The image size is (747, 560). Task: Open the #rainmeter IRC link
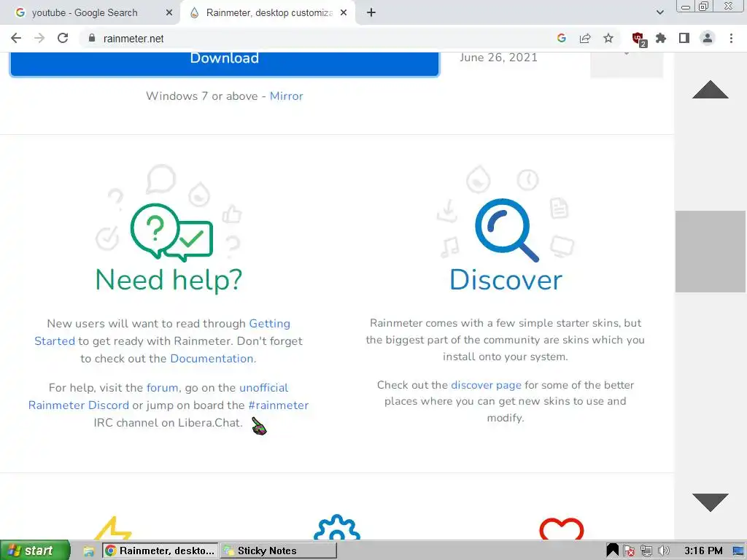point(279,405)
